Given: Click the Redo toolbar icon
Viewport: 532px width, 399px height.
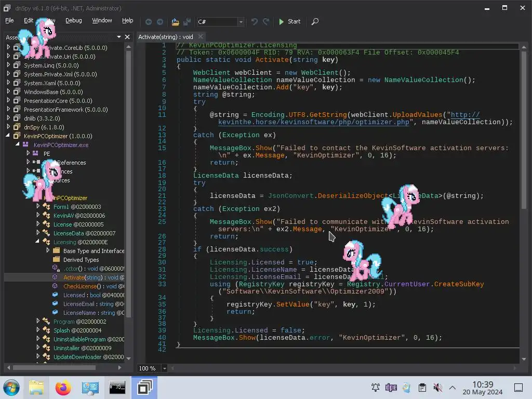Looking at the screenshot, I should click(x=266, y=22).
